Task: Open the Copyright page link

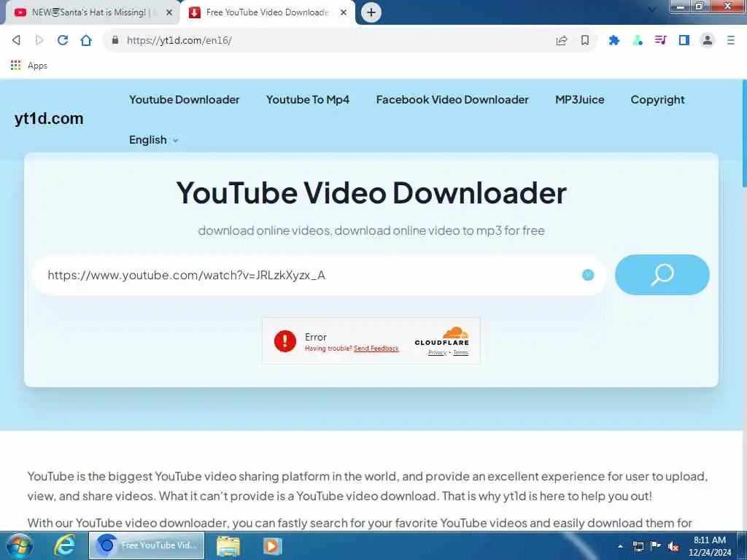Action: [657, 99]
